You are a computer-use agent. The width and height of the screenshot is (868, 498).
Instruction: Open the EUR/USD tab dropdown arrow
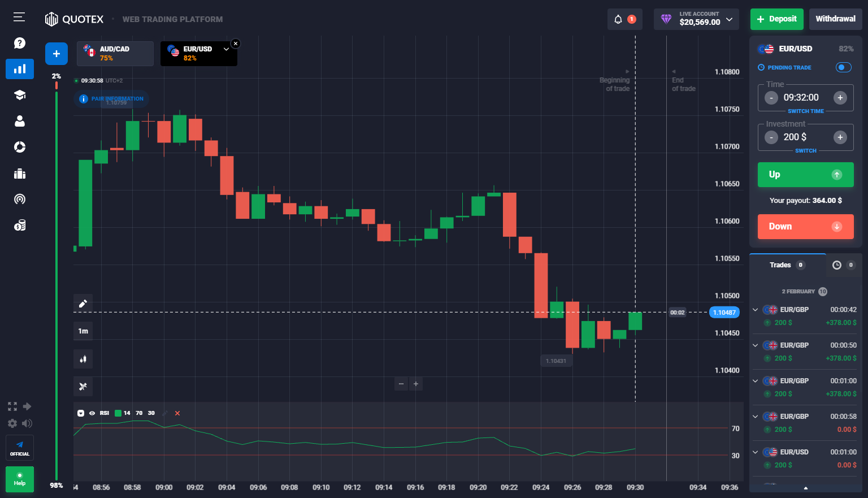coord(226,49)
